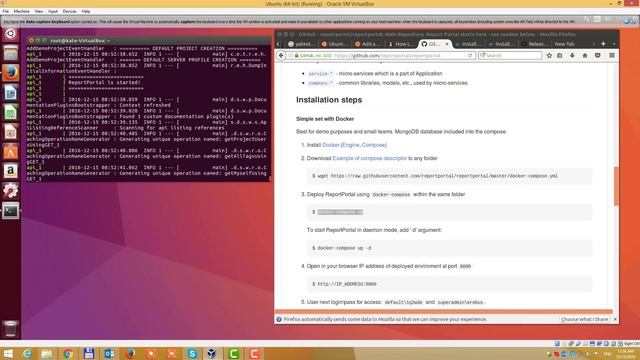The image size is (640, 360).
Task: Open LibreOffice Impress from the dock
Action: pyautogui.click(x=10, y=132)
